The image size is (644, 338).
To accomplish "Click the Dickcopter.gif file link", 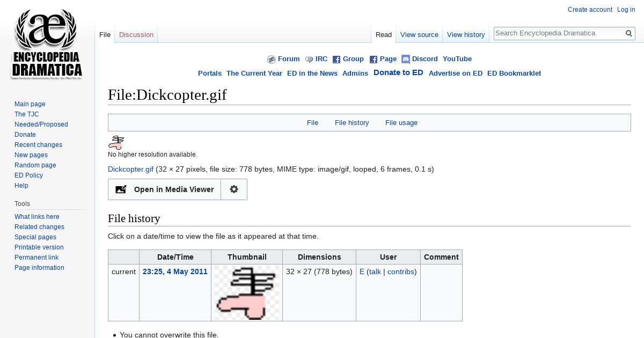I will 130,170.
